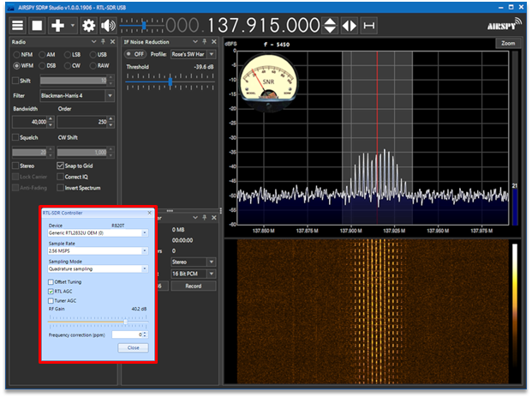Close the IF Noise Reduction panel
Screen dimensions: 532x398
[x=214, y=42]
